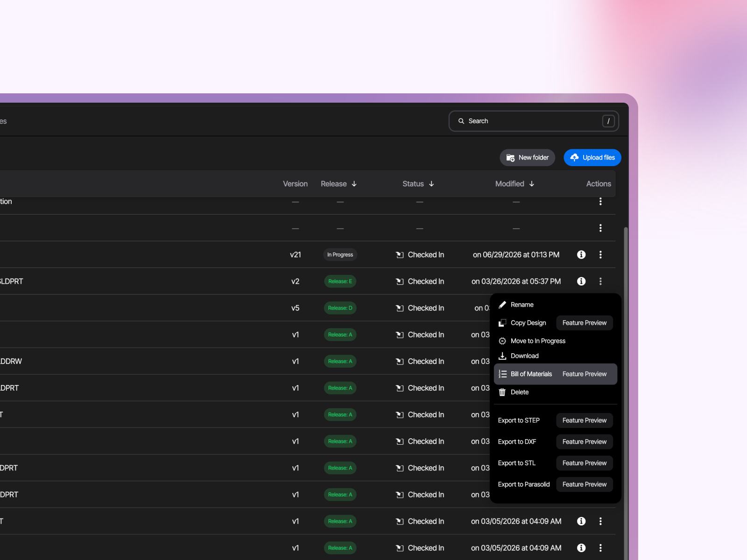This screenshot has width=747, height=560.
Task: Sort by the Modified column arrow
Action: 532,184
